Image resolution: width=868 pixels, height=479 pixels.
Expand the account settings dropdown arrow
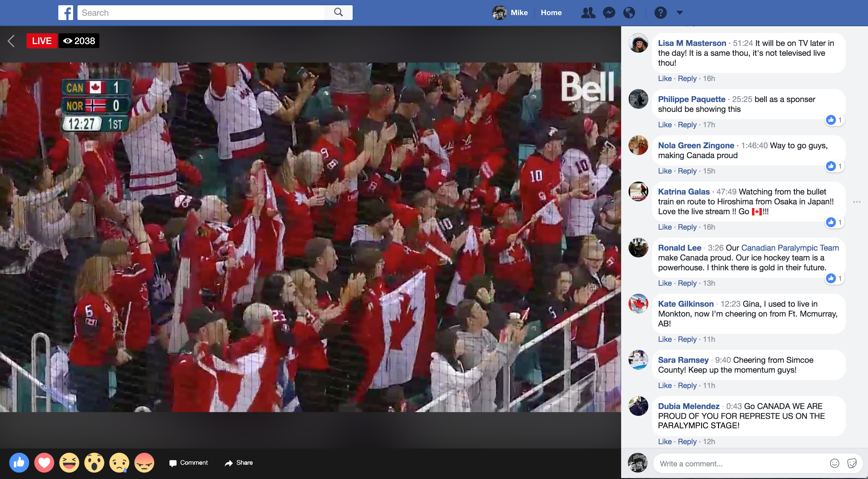[x=680, y=13]
